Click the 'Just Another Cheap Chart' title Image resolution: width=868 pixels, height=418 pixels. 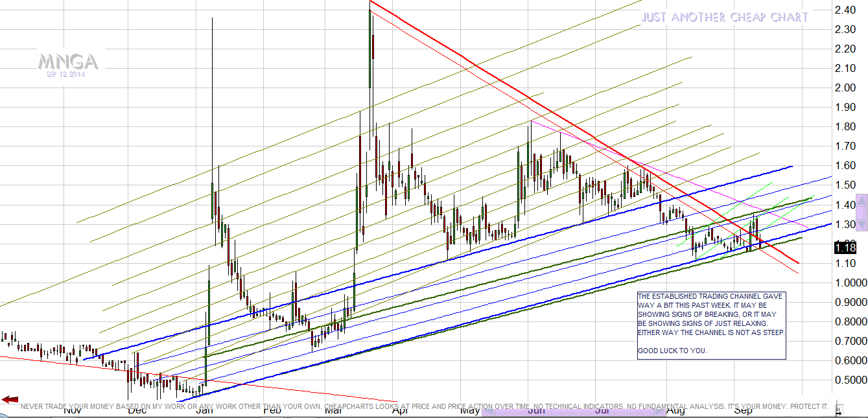[x=725, y=17]
